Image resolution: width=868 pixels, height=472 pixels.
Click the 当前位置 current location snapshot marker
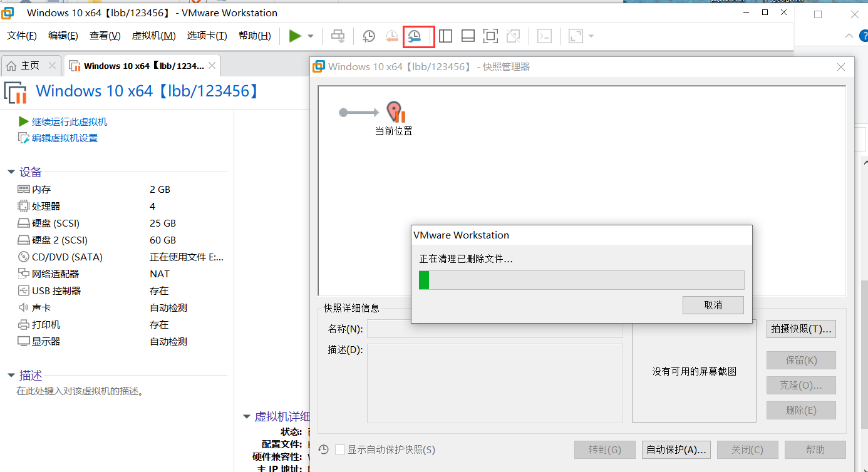394,113
